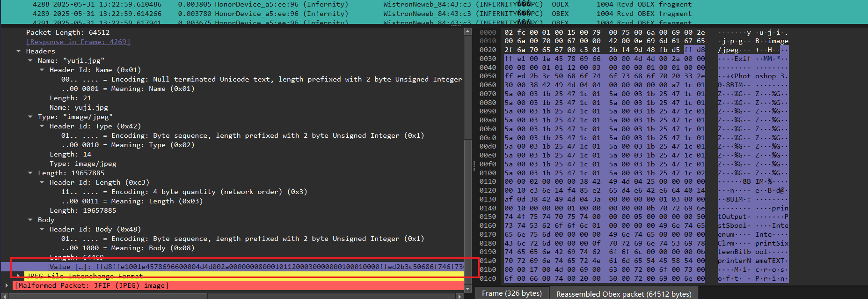
Task: Select the Type: image/jpeg field line
Action: [83, 164]
